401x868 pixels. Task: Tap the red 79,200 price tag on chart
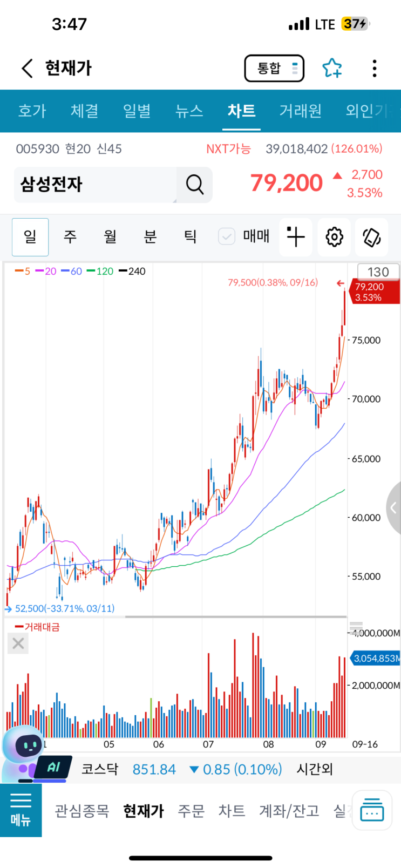(375, 292)
